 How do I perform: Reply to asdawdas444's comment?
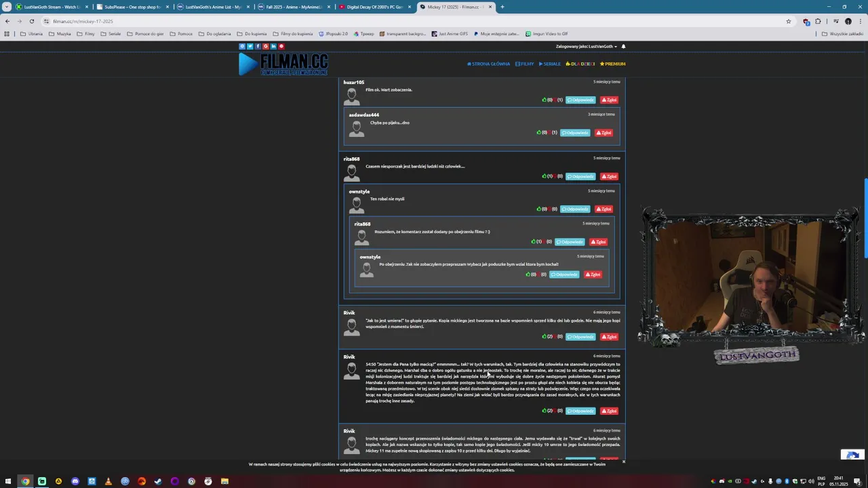tap(575, 133)
